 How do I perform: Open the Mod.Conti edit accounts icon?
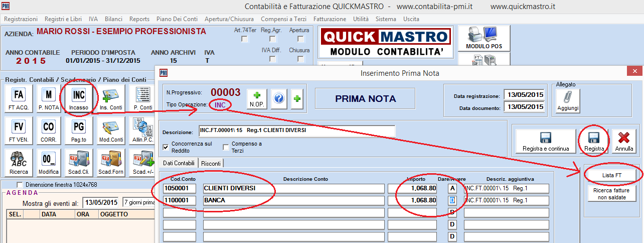(x=111, y=130)
